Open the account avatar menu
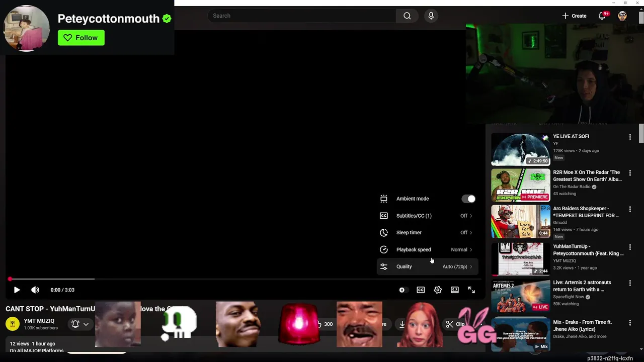The height and width of the screenshot is (362, 644). click(x=622, y=16)
